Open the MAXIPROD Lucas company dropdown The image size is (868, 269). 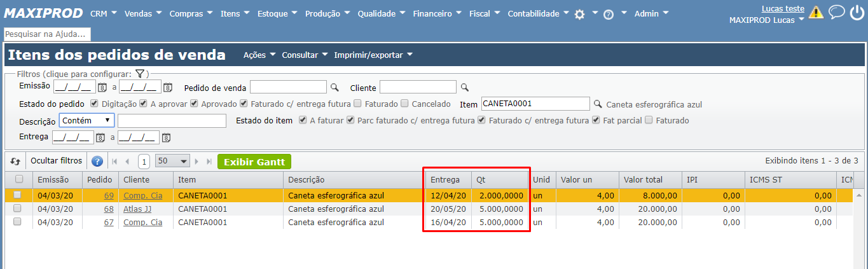pos(767,20)
